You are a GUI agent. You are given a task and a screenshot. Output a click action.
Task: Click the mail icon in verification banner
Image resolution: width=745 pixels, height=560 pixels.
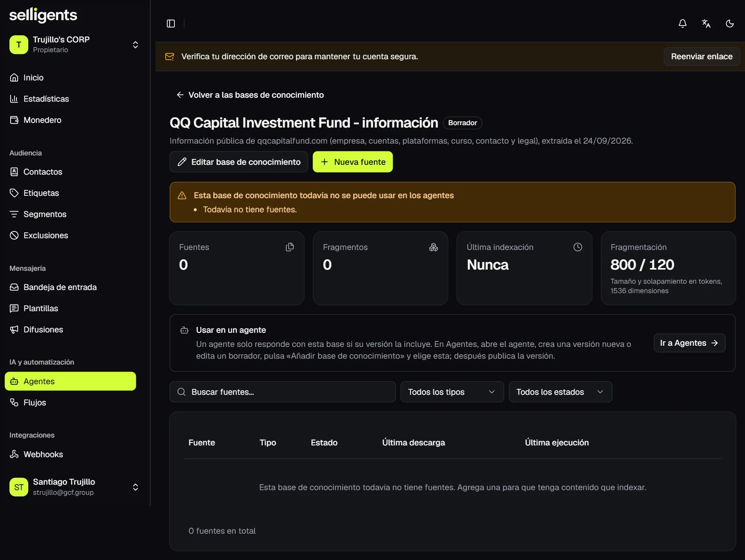click(x=170, y=57)
